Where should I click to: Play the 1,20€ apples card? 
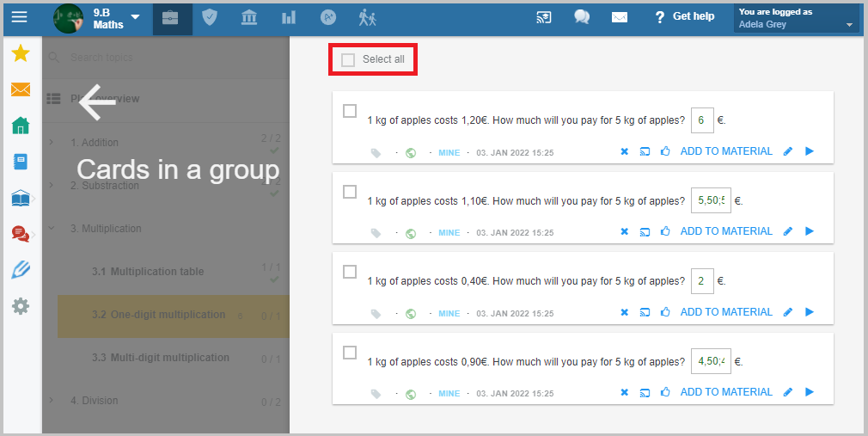pyautogui.click(x=810, y=151)
